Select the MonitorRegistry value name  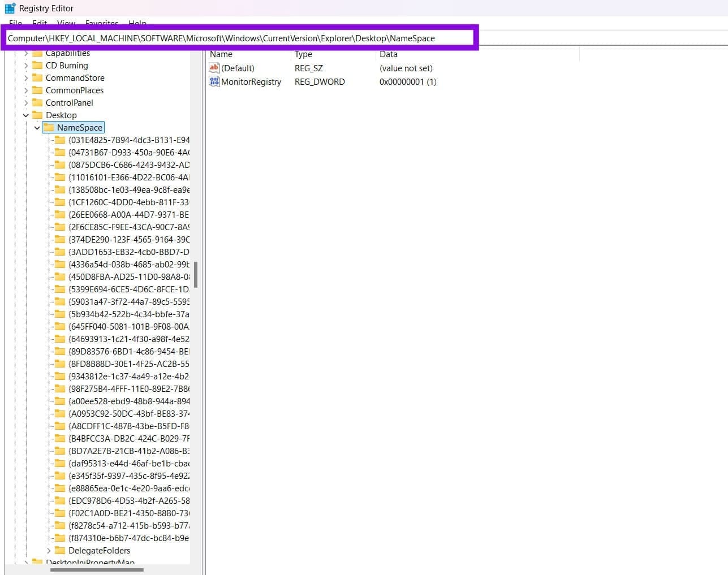pos(251,82)
